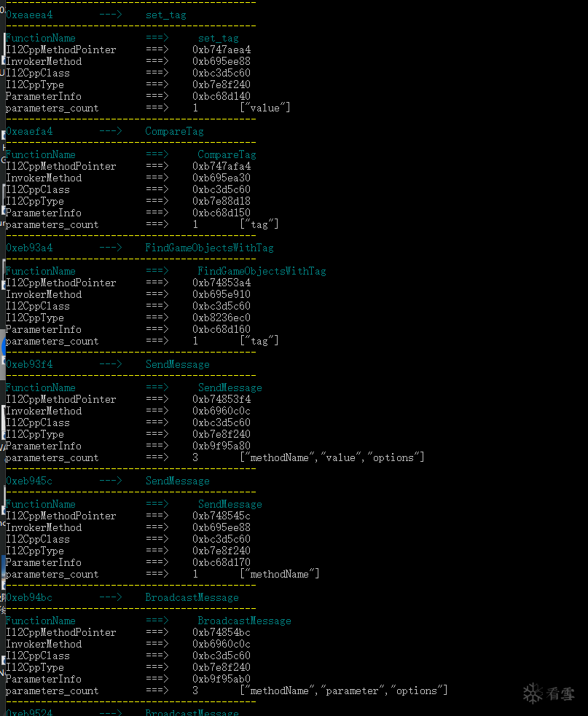Click the 0xeb945c address header

[x=29, y=481]
